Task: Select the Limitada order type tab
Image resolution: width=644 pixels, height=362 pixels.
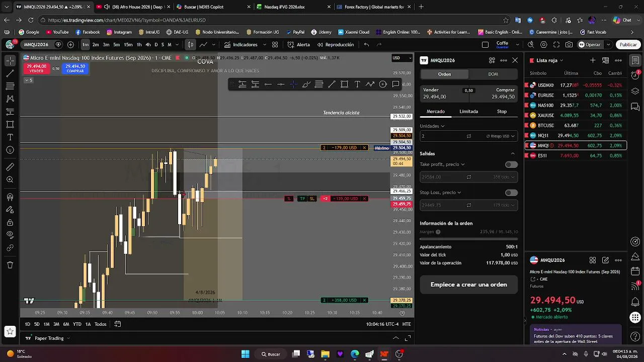Action: coord(468,112)
